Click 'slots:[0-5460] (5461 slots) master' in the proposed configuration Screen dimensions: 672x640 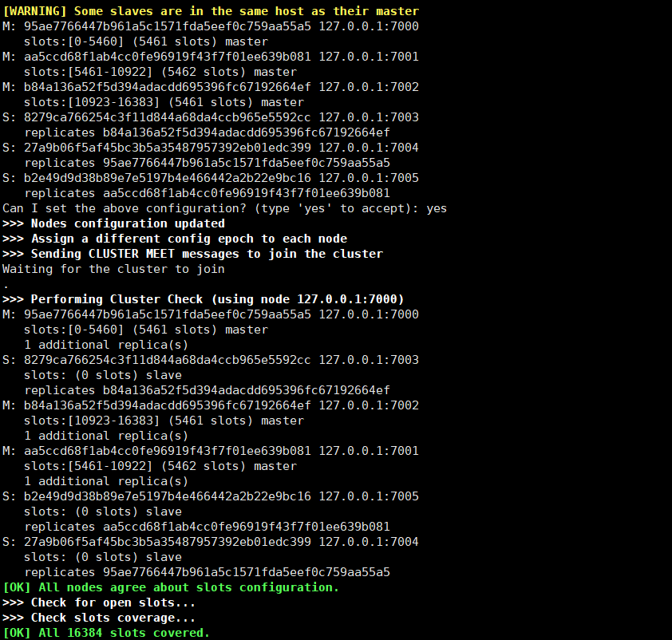pos(146,41)
